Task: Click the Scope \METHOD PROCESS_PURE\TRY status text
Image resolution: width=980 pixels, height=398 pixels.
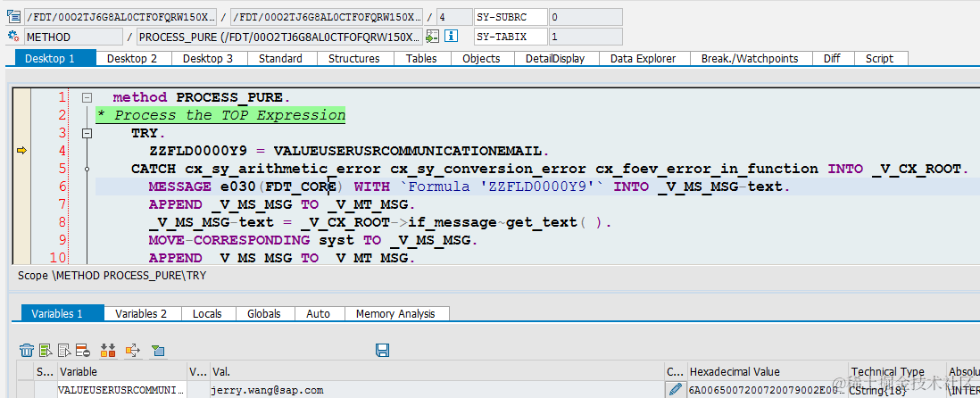Action: click(112, 275)
